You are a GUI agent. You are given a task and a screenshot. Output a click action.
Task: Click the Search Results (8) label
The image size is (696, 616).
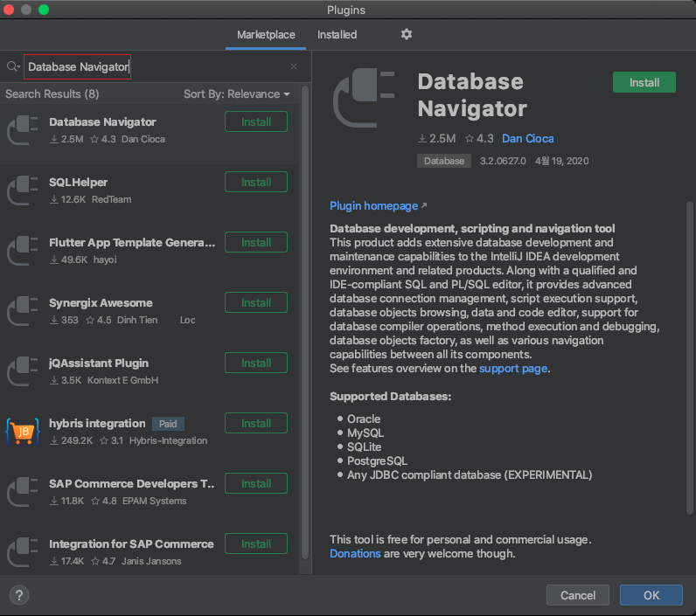(x=52, y=94)
